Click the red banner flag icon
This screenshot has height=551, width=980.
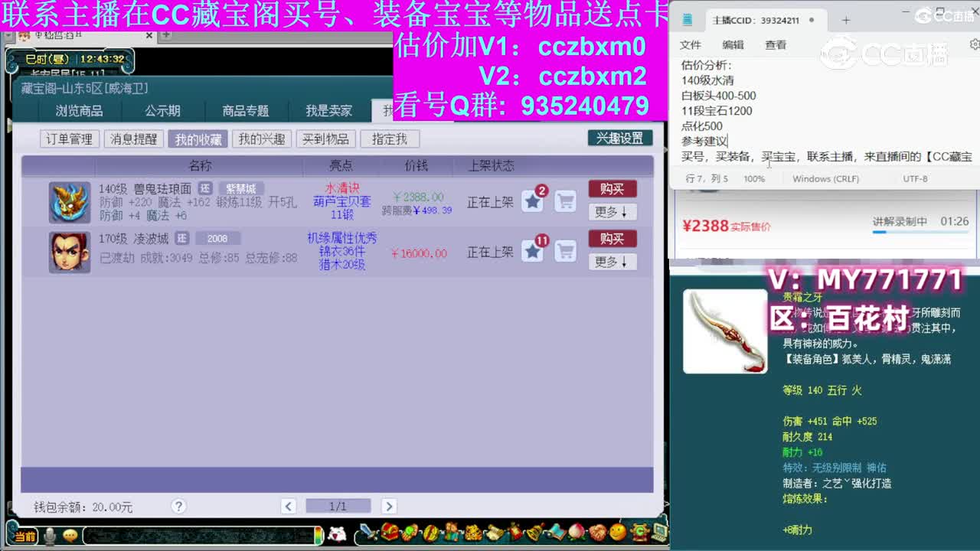[514, 532]
